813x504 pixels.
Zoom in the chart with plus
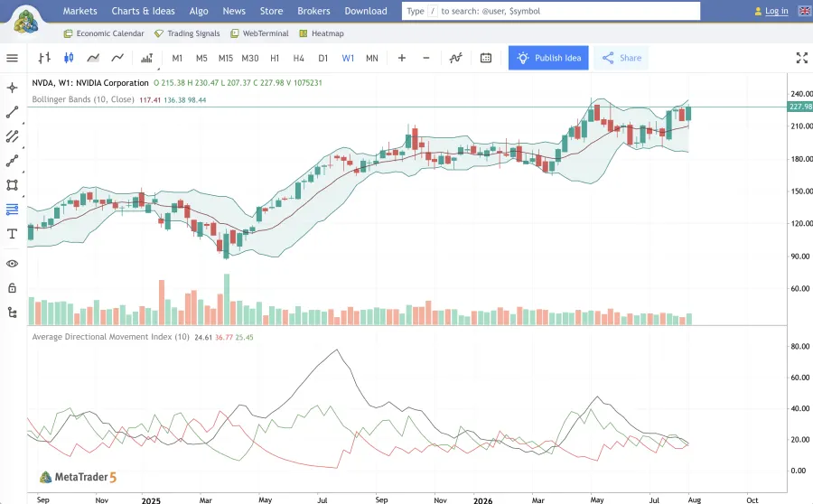point(402,58)
